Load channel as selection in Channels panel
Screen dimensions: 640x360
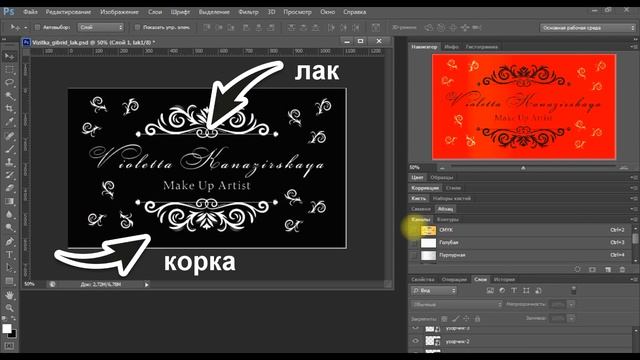tap(577, 269)
